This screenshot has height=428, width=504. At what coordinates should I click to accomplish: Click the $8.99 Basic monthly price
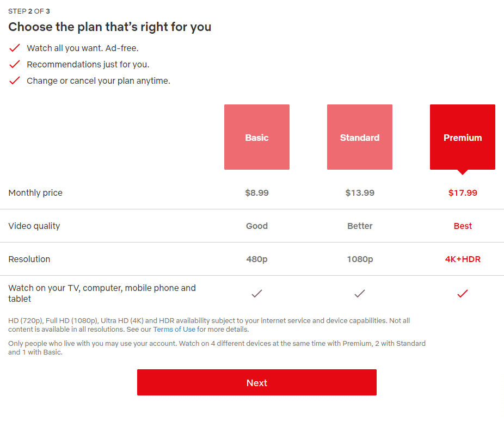pyautogui.click(x=257, y=193)
